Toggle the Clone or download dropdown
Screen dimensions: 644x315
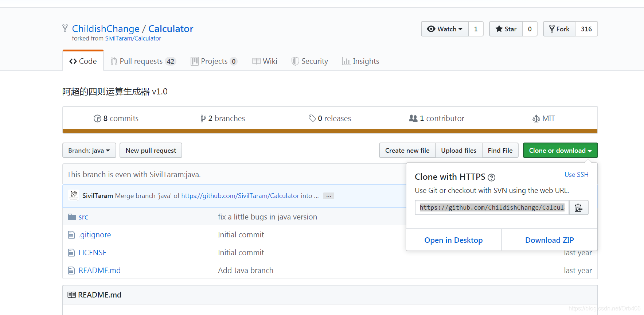coord(560,150)
